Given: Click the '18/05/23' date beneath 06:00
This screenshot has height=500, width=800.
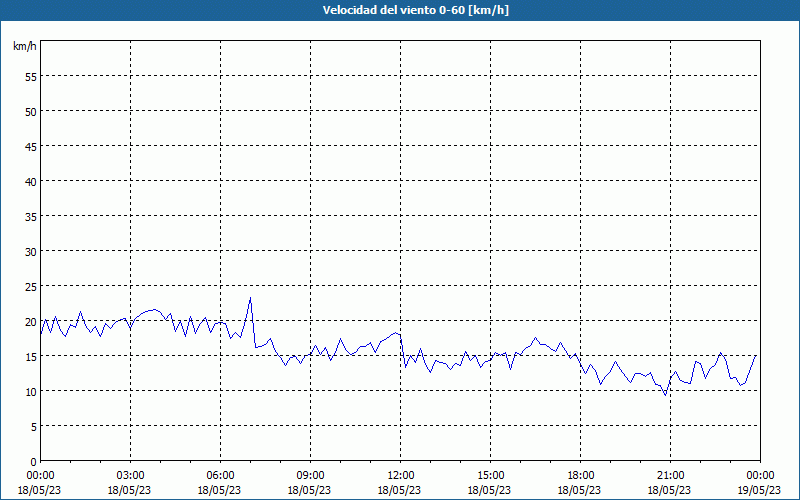Looking at the screenshot, I should [219, 490].
